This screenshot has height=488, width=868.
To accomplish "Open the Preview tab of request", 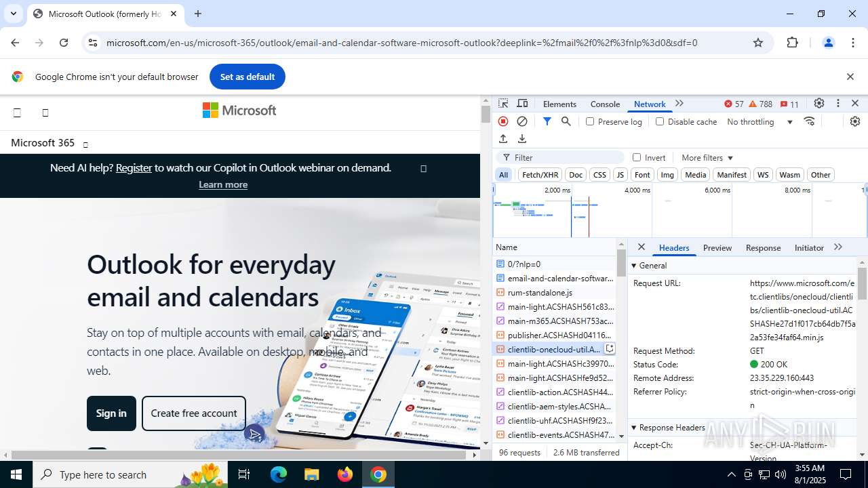I will 717,247.
